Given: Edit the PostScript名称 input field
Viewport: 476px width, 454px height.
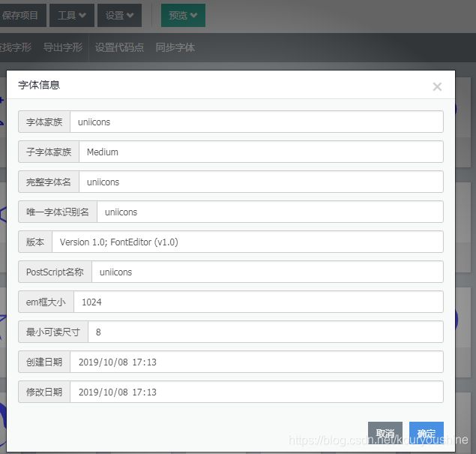Looking at the screenshot, I should click(268, 272).
